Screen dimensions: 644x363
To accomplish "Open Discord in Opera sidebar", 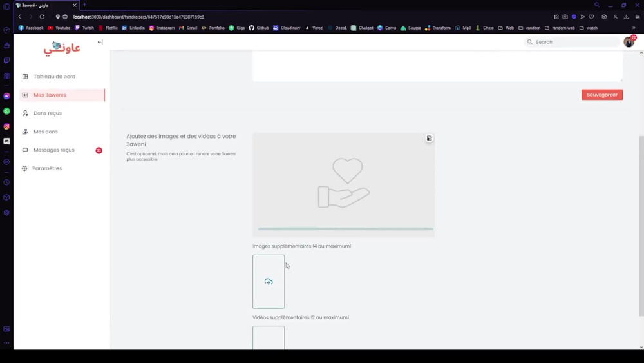I will click(6, 141).
